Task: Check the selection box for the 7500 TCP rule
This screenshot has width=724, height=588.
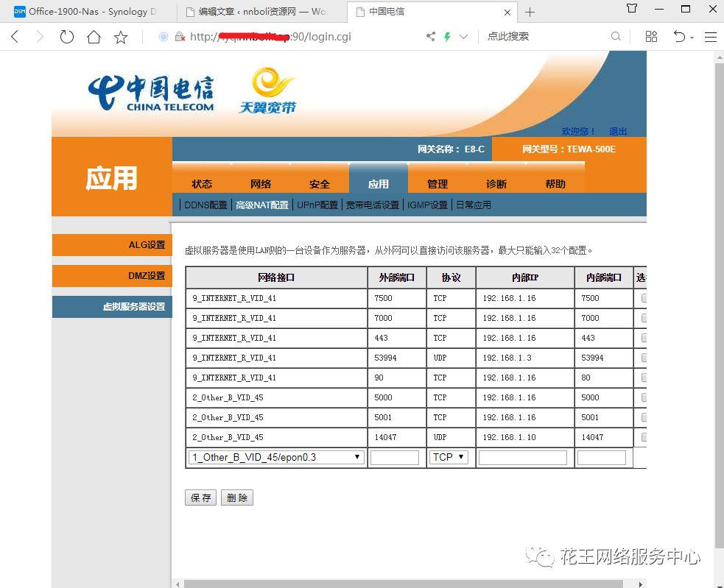Action: [644, 298]
